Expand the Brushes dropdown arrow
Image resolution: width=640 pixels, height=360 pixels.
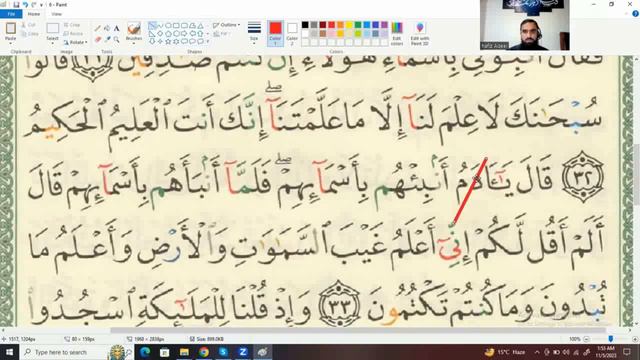pyautogui.click(x=134, y=43)
